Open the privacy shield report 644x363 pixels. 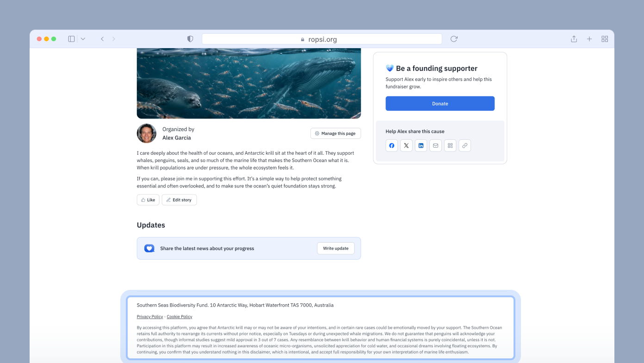190,39
